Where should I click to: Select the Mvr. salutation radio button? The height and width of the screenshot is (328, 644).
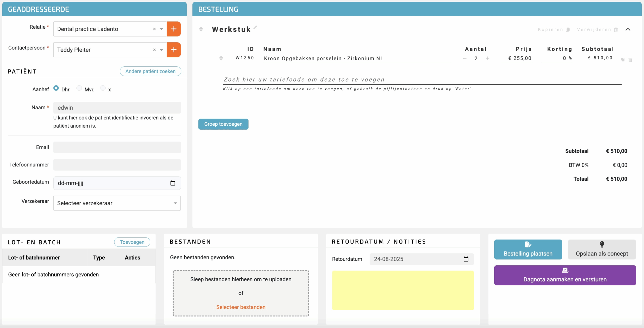[x=79, y=88]
